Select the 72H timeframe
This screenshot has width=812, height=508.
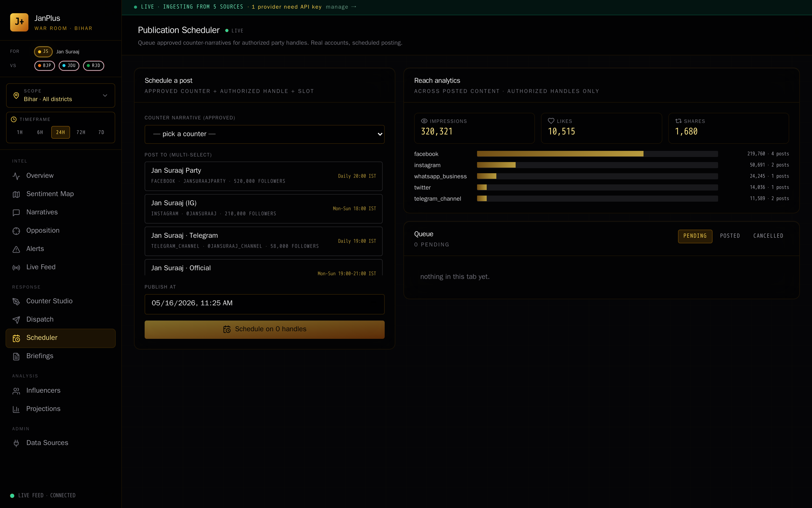[x=81, y=132]
